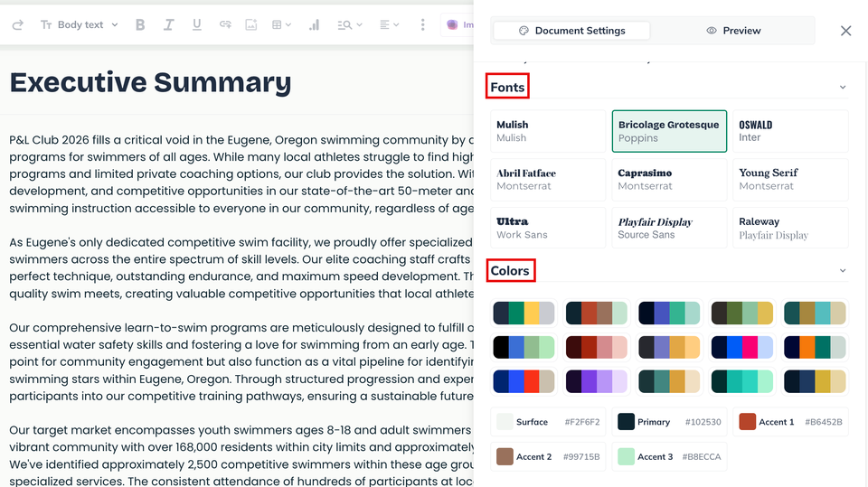
Task: Select charcoal, periwinkle, amber, peach palette
Action: click(x=669, y=348)
